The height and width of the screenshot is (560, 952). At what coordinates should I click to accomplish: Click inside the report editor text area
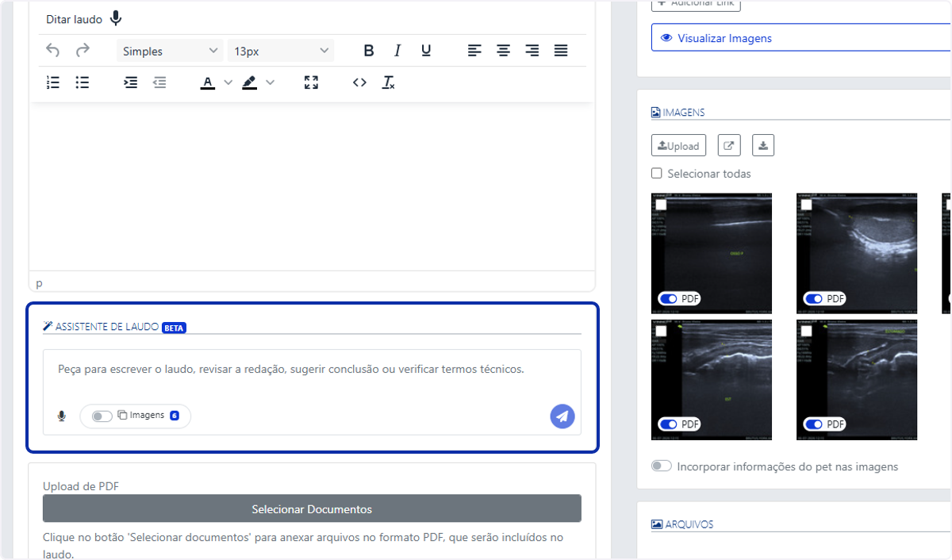tap(312, 186)
